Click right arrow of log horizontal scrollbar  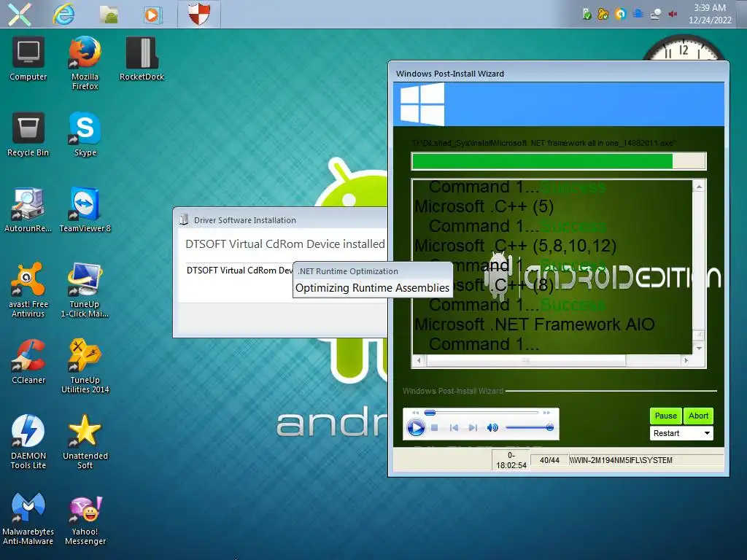[x=686, y=361]
